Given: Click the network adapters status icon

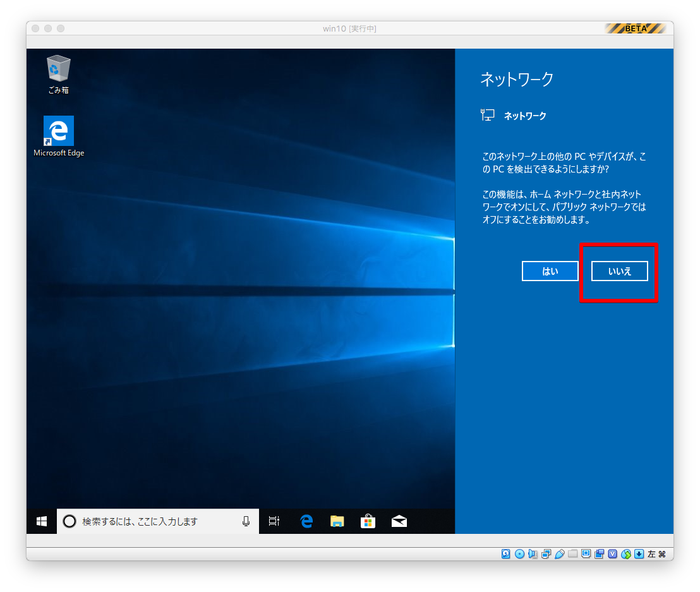Looking at the screenshot, I should tap(546, 554).
